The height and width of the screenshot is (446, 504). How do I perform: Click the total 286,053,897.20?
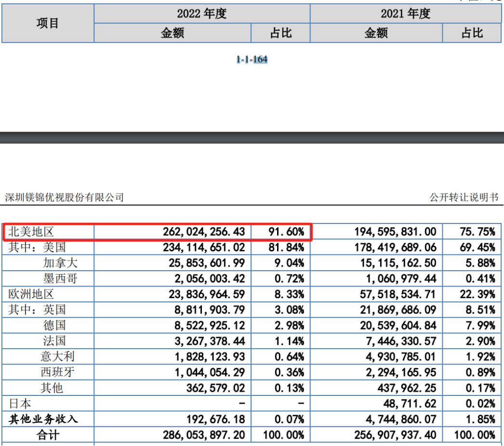point(204,435)
